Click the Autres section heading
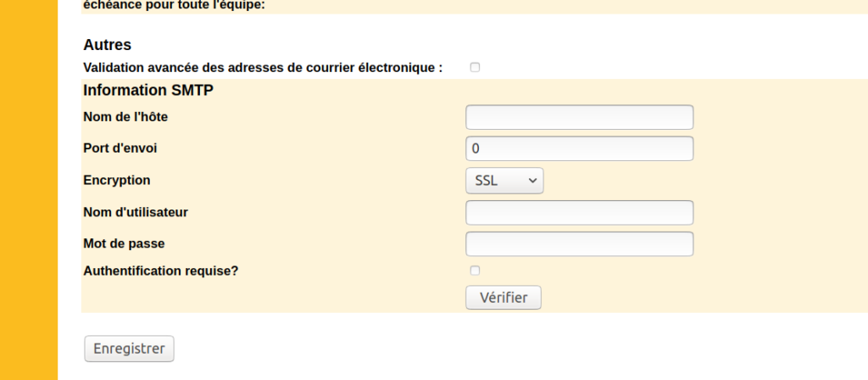The image size is (868, 380). click(107, 45)
